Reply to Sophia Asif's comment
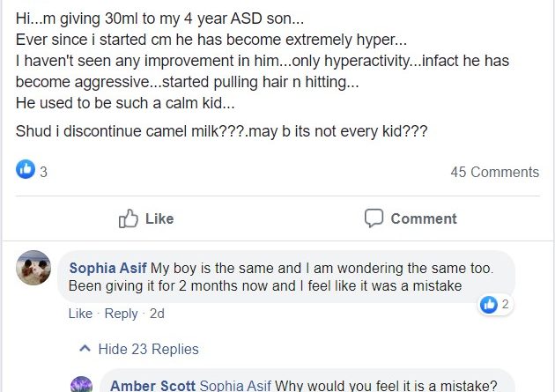 point(121,314)
